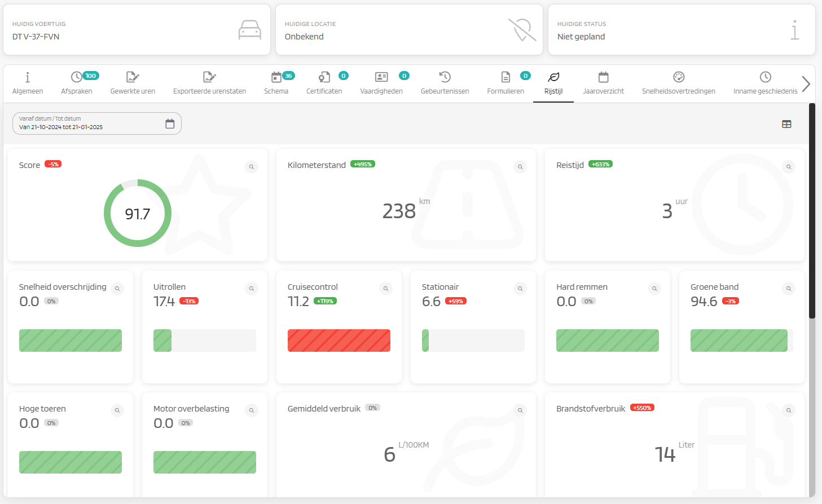Click the Niet gepland status text
The image size is (822, 504).
581,37
